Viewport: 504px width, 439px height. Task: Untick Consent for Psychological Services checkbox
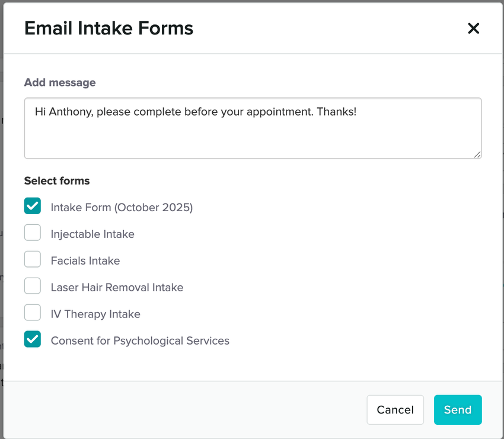click(x=33, y=339)
